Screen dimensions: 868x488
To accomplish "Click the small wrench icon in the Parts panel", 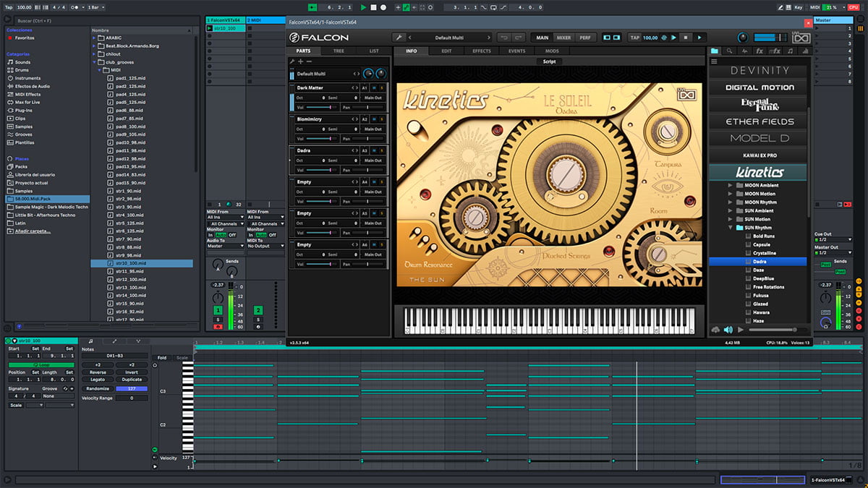I will [x=292, y=62].
